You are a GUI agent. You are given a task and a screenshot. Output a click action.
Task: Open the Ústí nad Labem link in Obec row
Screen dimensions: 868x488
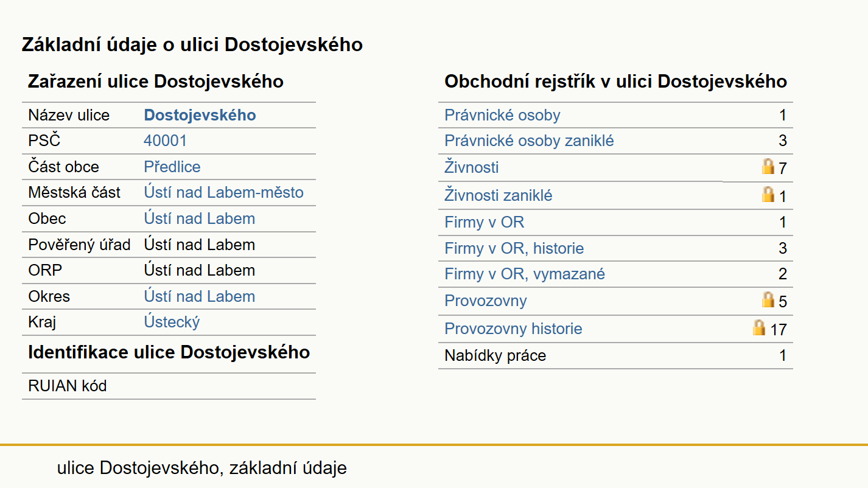199,218
